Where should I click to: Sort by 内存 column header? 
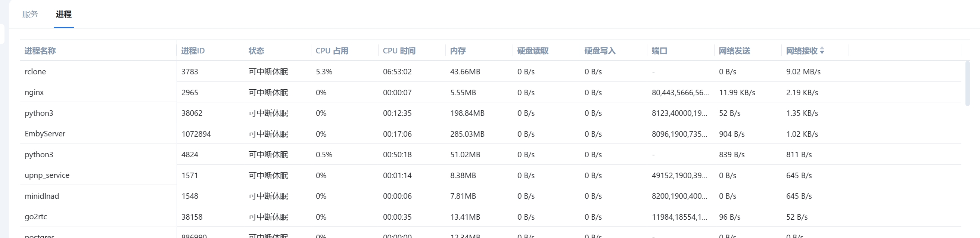coord(458,51)
